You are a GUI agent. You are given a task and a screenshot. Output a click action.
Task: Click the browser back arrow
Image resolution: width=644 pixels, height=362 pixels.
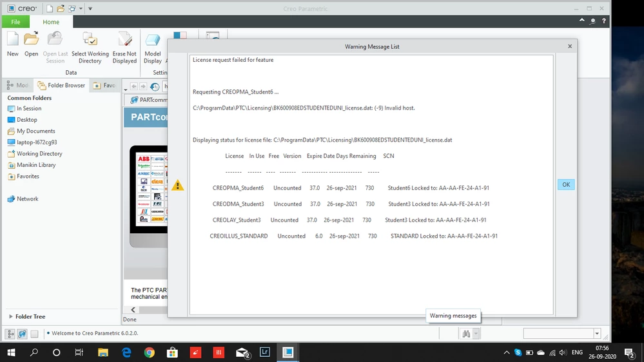point(134,86)
